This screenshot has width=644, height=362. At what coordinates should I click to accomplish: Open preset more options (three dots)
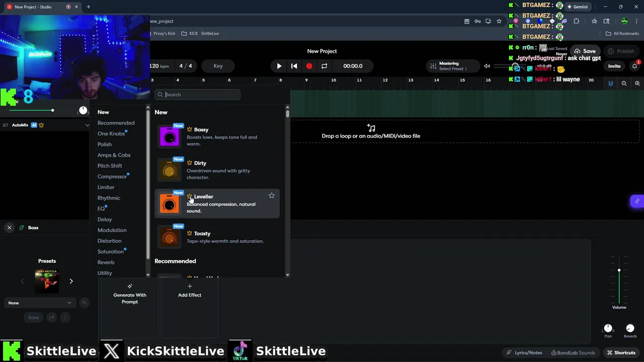pyautogui.click(x=65, y=317)
